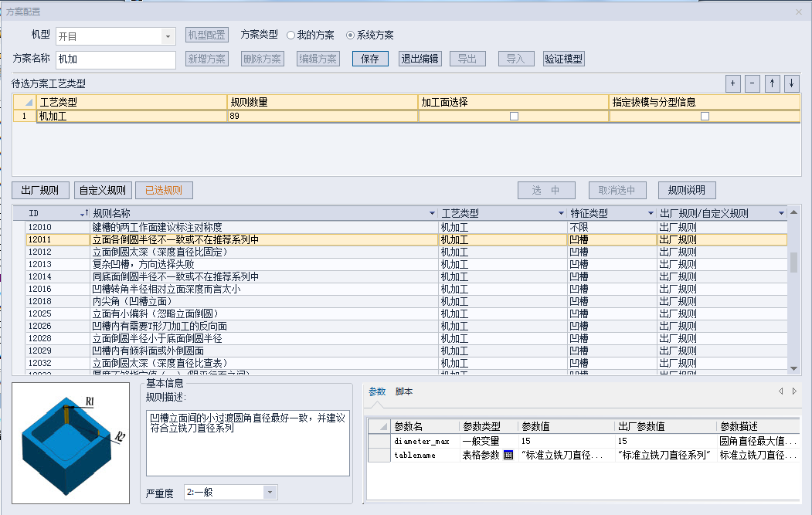Click the up arrow icon to move row up
Viewport: 812px width, 515px height.
click(x=772, y=83)
